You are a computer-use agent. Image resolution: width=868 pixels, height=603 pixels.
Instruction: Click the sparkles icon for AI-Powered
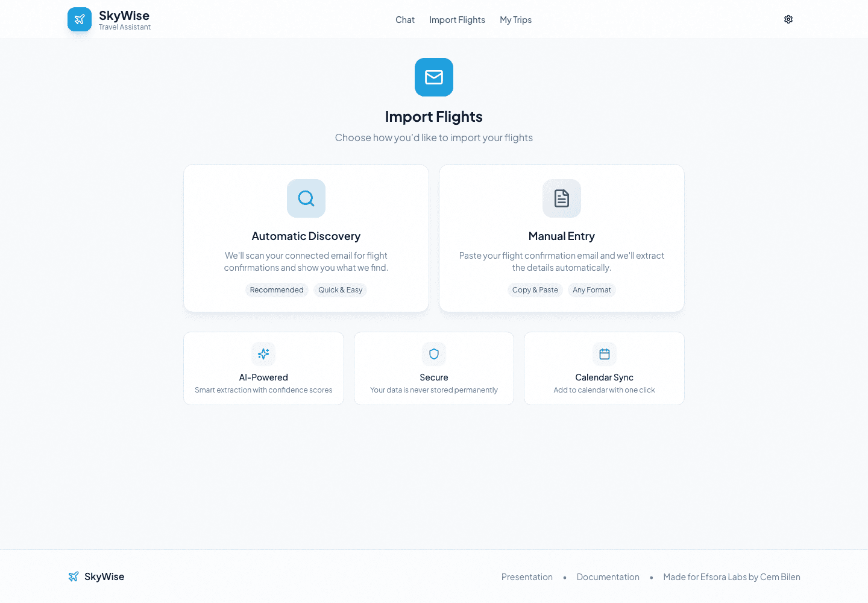tap(263, 354)
